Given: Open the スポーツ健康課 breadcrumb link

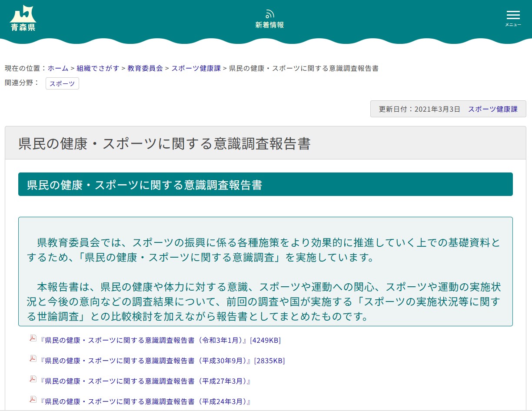Looking at the screenshot, I should tap(196, 68).
